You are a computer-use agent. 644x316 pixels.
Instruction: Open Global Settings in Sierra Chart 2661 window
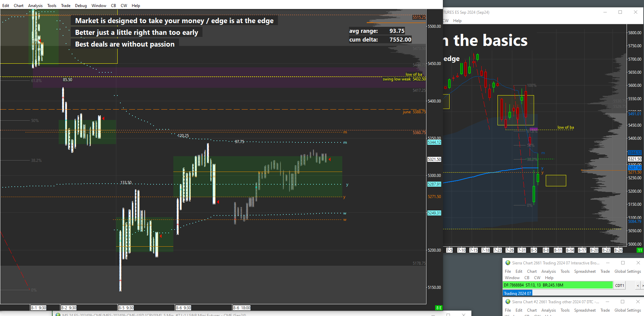[628, 271]
